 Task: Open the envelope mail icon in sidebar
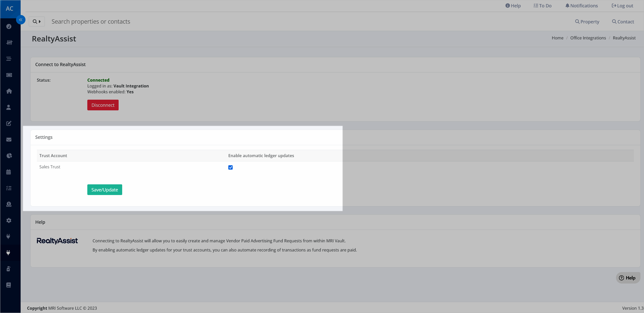pos(9,140)
